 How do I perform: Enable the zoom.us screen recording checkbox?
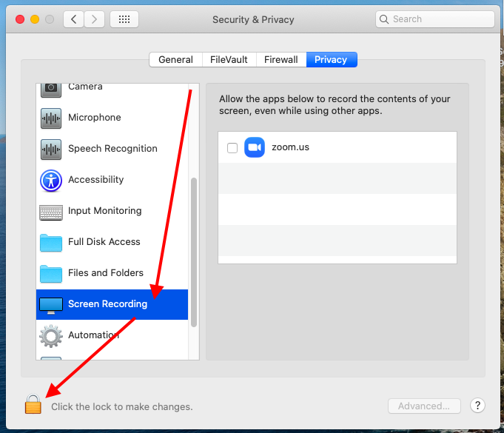pyautogui.click(x=232, y=148)
